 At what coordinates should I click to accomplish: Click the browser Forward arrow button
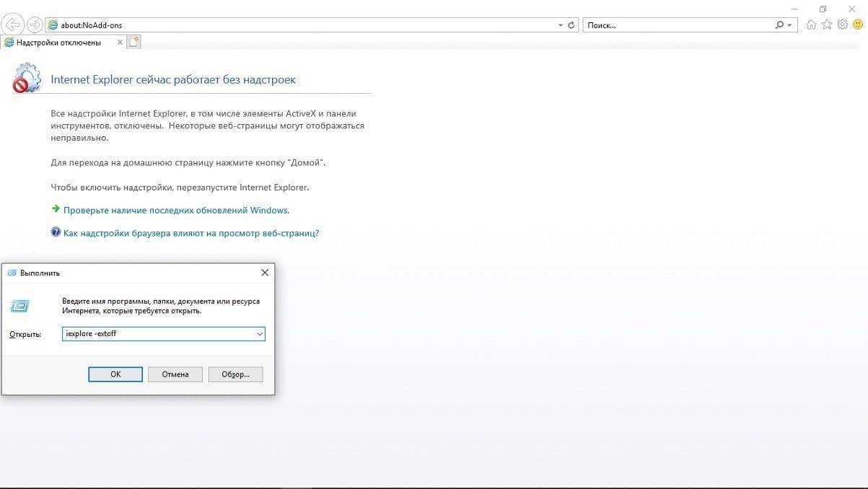(34, 25)
